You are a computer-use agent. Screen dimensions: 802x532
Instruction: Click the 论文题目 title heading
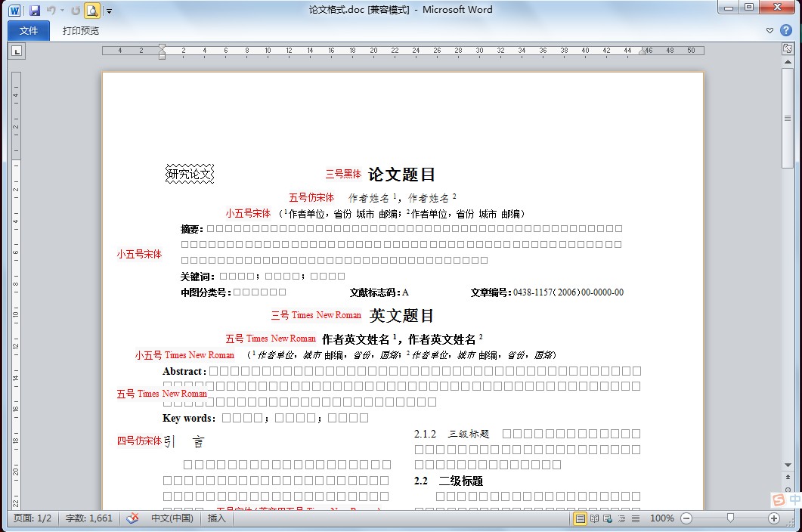click(x=401, y=174)
